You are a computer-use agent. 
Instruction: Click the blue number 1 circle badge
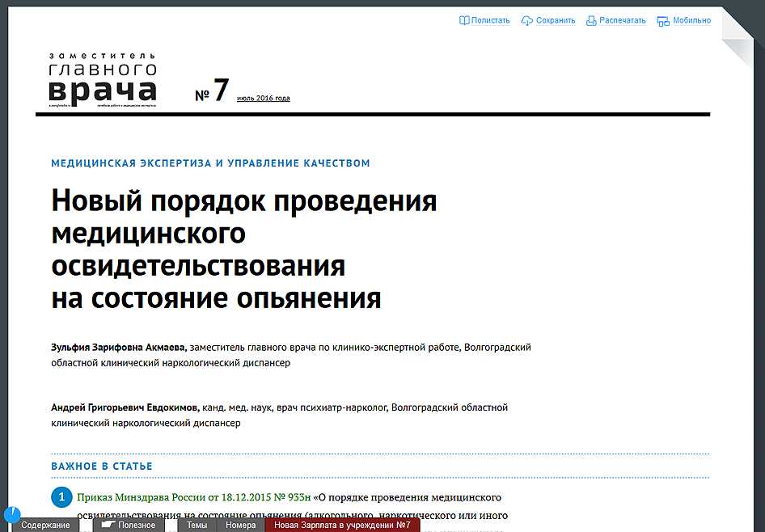point(61,496)
